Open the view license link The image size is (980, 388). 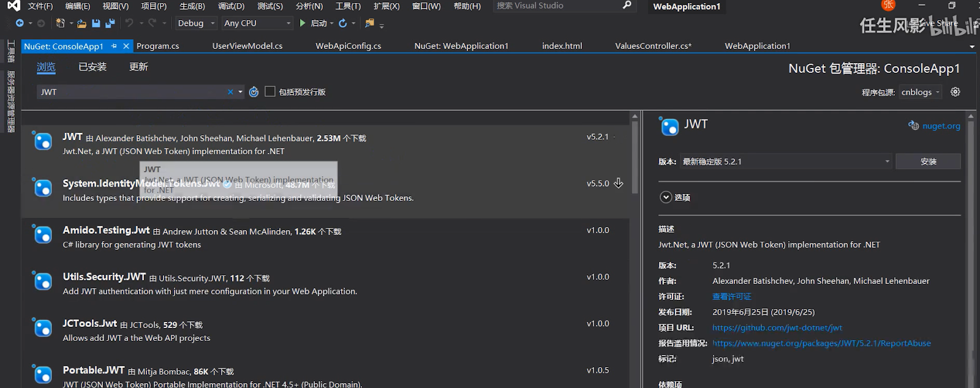pyautogui.click(x=732, y=297)
